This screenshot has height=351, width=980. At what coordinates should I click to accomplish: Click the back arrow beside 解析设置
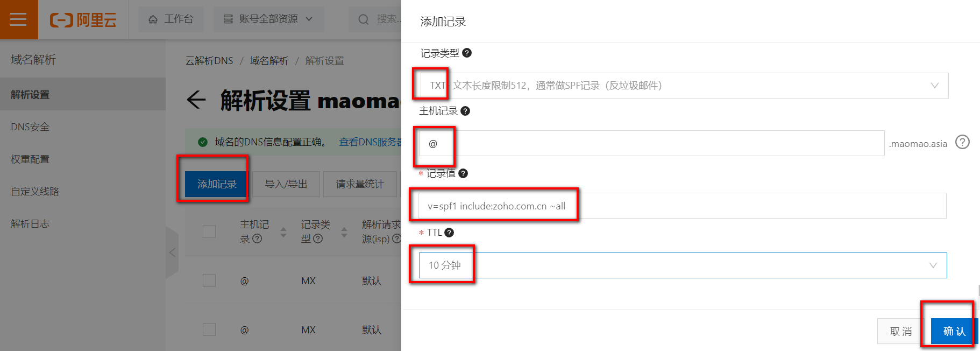click(x=196, y=100)
